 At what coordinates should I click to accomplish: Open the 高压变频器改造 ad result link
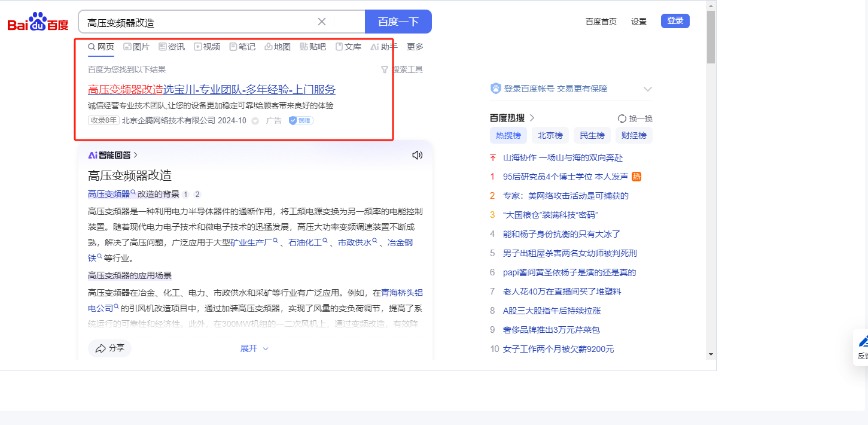(x=212, y=90)
